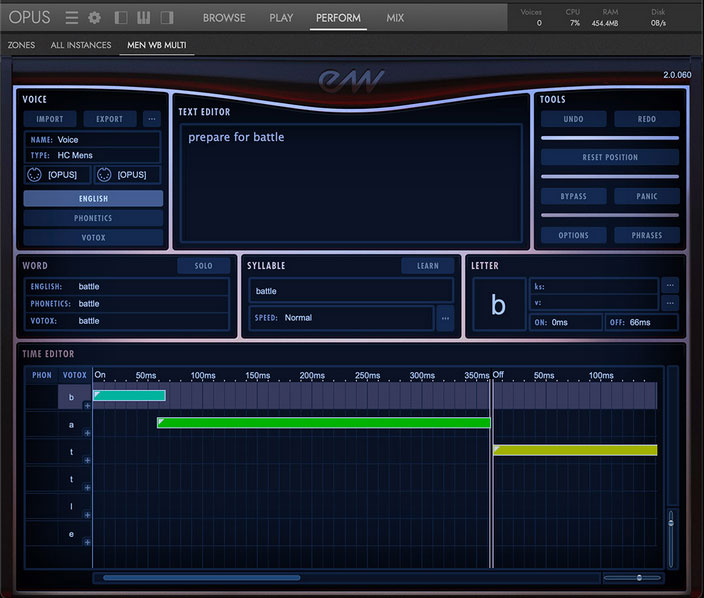Switch time editor to VOTOX column
The width and height of the screenshot is (704, 598).
[75, 375]
